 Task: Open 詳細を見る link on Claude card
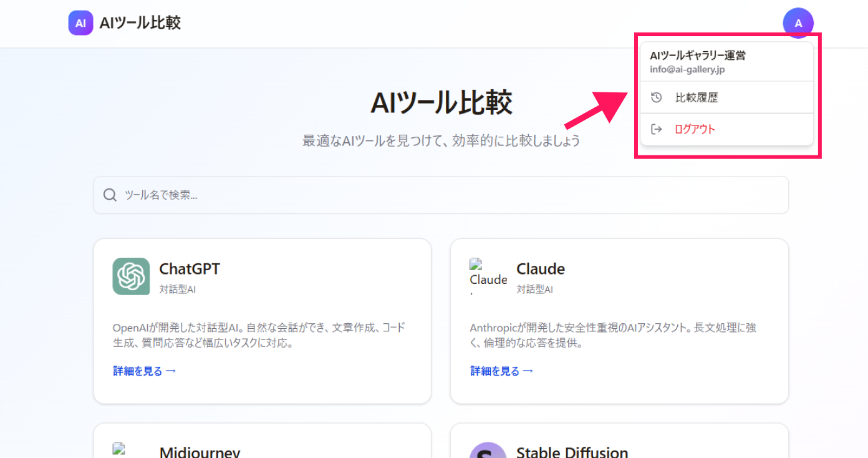(501, 371)
